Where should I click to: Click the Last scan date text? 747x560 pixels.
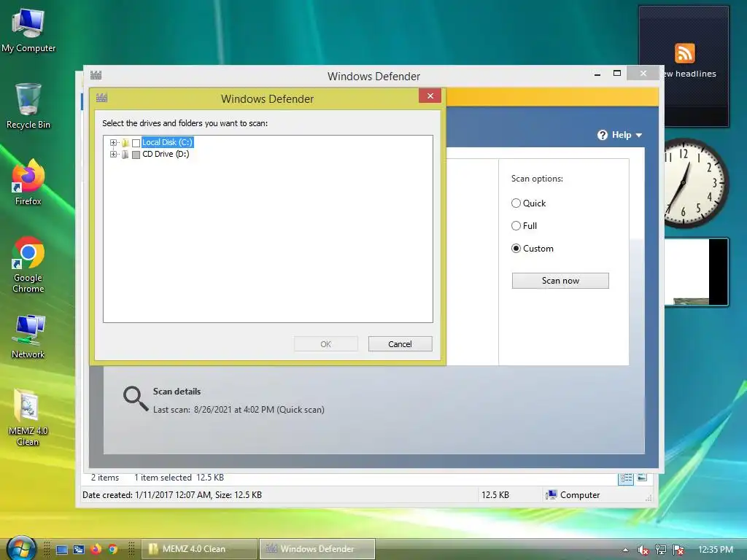(239, 410)
